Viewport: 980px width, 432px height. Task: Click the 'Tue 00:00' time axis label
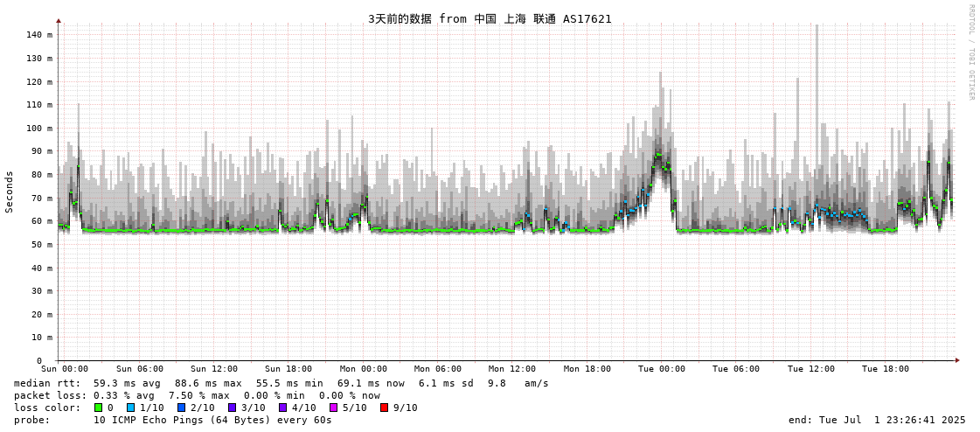click(x=662, y=369)
